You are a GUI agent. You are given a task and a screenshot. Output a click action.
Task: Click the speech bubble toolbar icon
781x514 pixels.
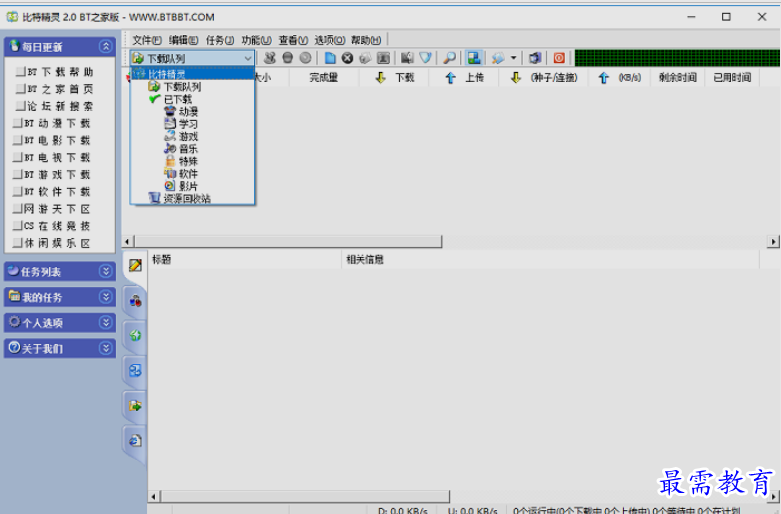click(x=498, y=58)
